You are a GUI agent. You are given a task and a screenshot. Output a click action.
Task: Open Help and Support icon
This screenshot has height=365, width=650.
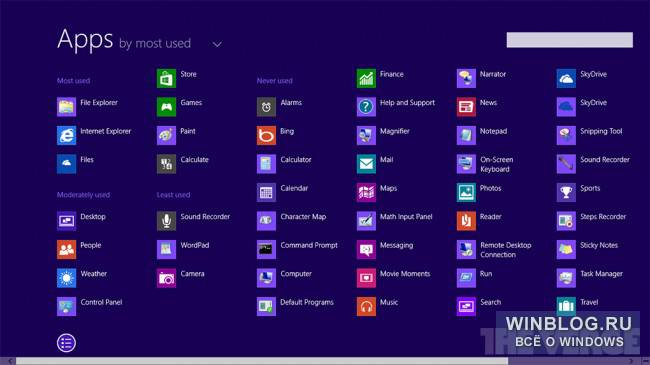[366, 107]
